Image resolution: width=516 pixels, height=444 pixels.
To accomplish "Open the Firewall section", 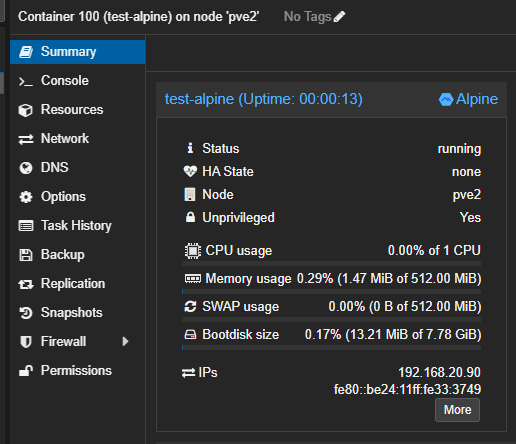I will (77, 342).
